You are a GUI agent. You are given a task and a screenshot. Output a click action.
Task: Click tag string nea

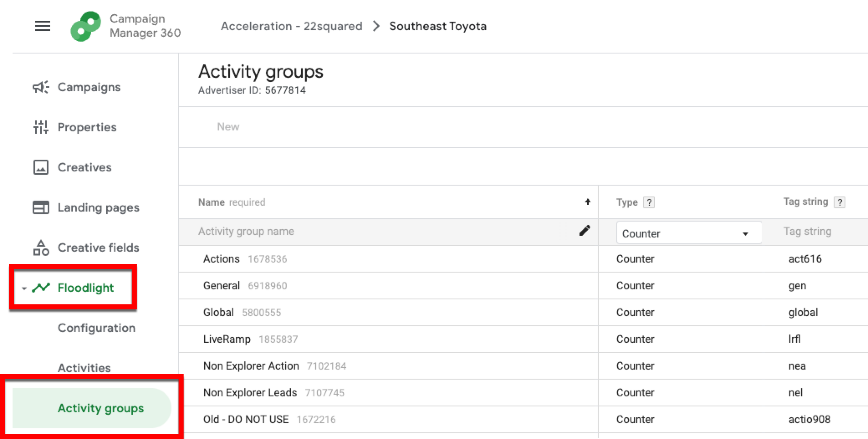(x=797, y=366)
